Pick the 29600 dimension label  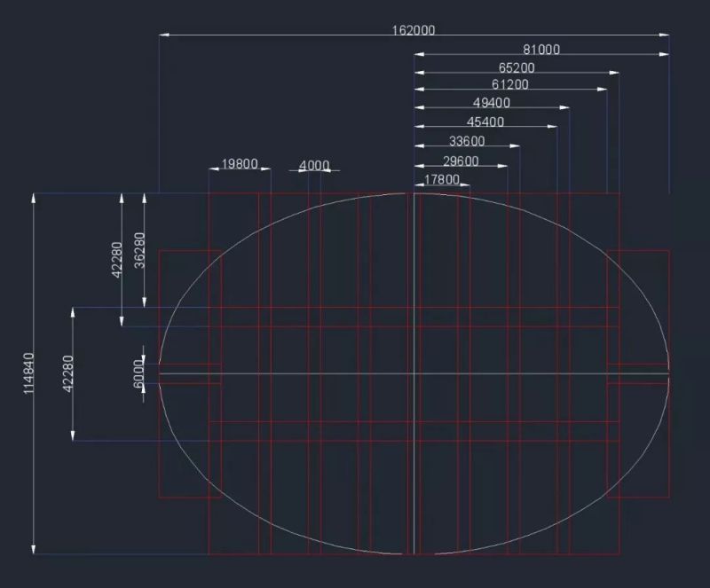coord(461,161)
